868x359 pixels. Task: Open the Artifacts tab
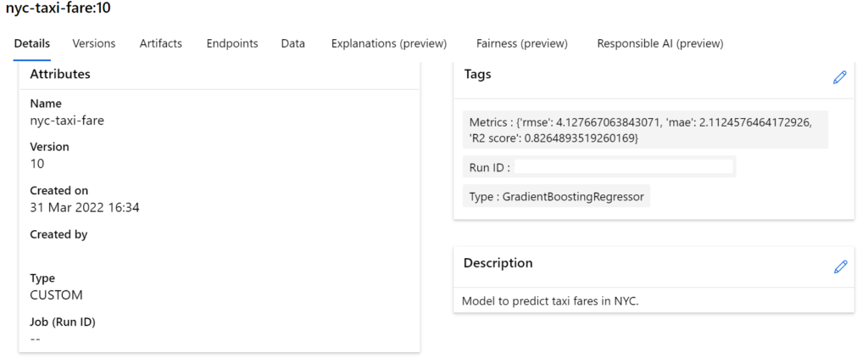[x=160, y=44]
